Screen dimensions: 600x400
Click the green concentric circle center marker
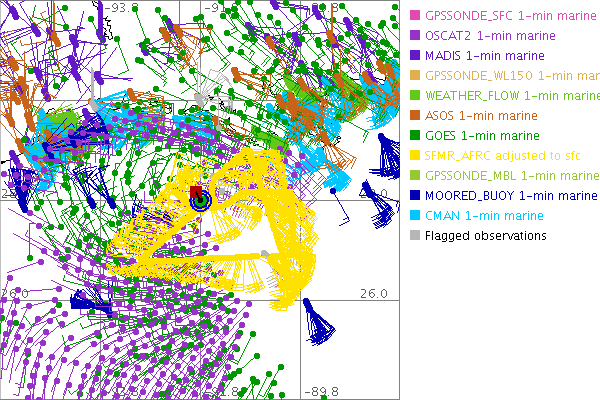[200, 201]
